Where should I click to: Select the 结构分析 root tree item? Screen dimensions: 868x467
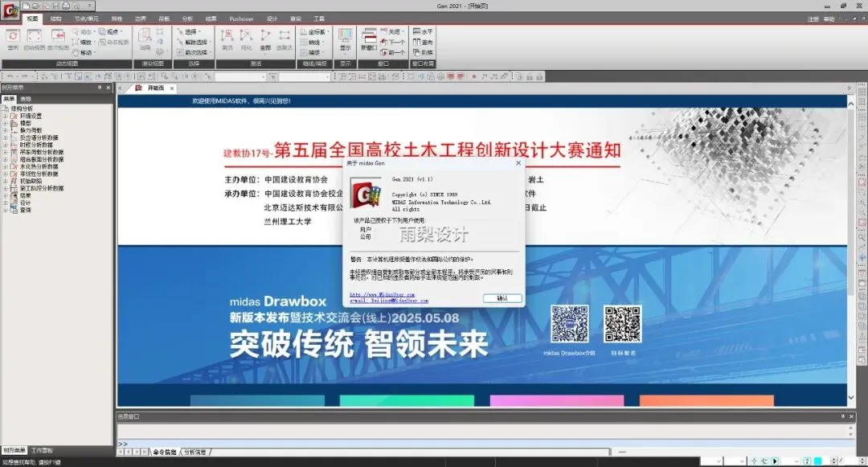coord(23,109)
